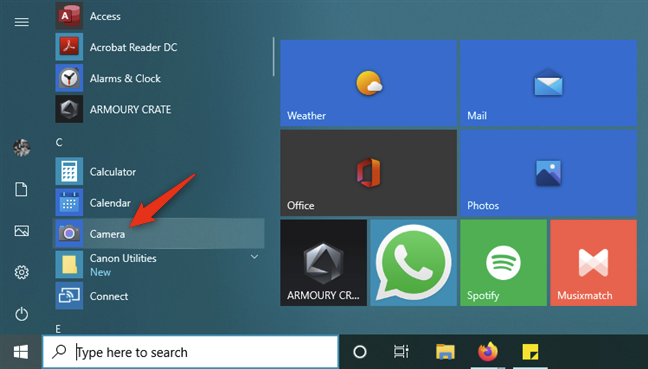
Task: Open the Spotify tile
Action: 503,263
